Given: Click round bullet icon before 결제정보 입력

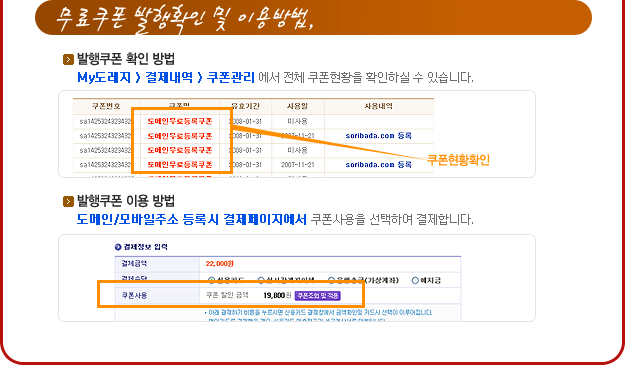Looking at the screenshot, I should [x=118, y=247].
